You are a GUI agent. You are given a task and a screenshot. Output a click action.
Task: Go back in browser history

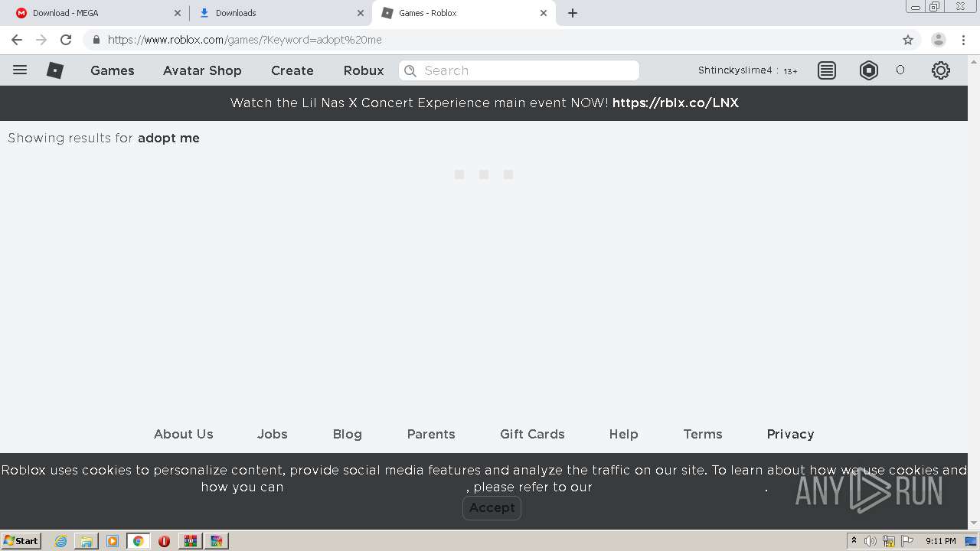coord(17,40)
